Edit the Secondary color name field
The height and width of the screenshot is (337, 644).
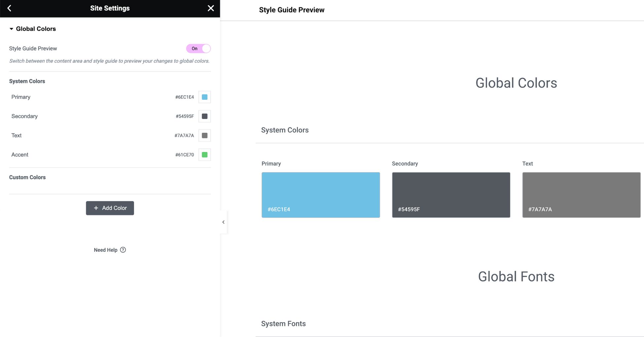coord(24,116)
